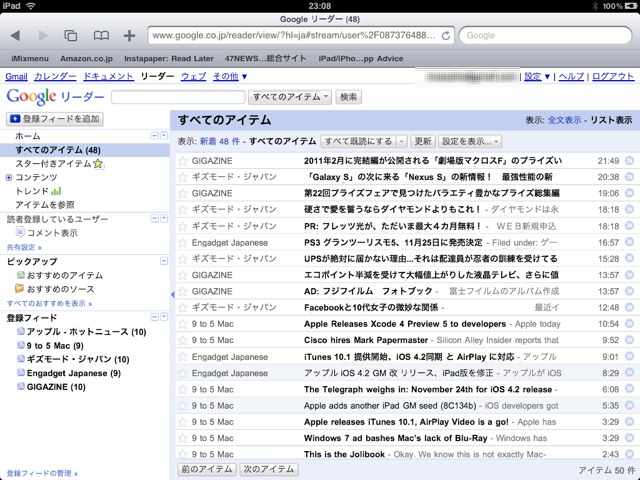Tap the Safari forward arrow
The width and height of the screenshot is (640, 480).
(42, 36)
